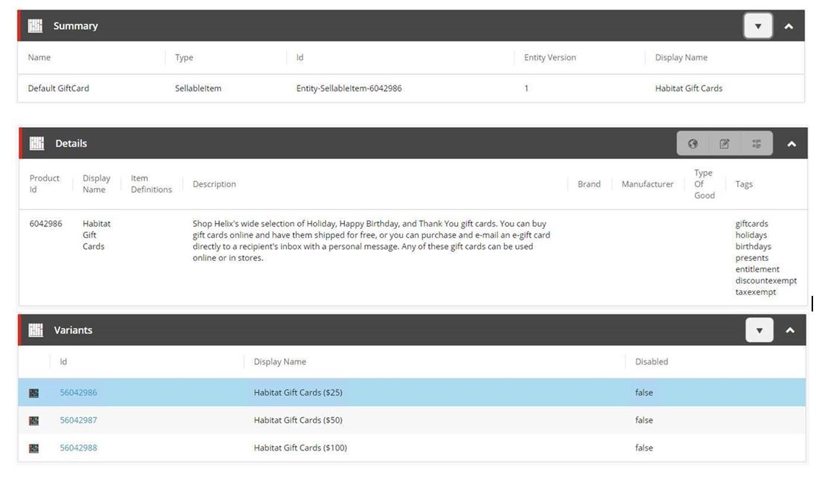
Task: Click the giftcards tag
Action: tap(751, 224)
